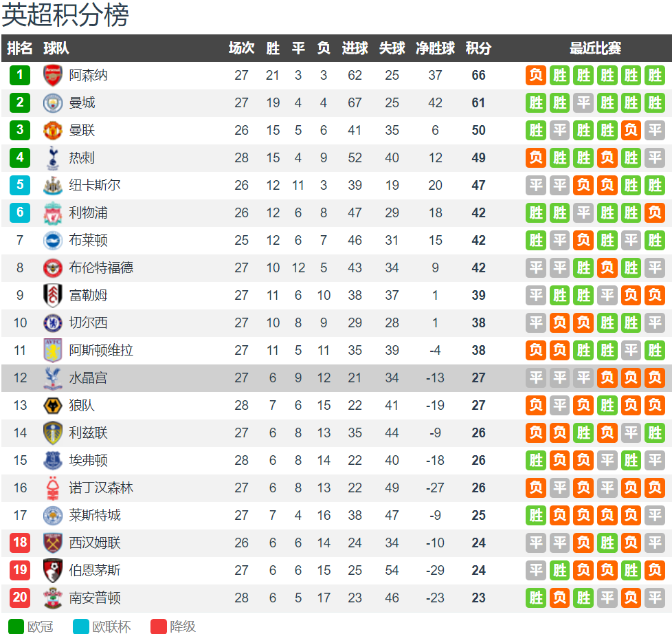The height and width of the screenshot is (634, 672).
Task: Click Southampton's rank 20 badge
Action: coord(20,598)
